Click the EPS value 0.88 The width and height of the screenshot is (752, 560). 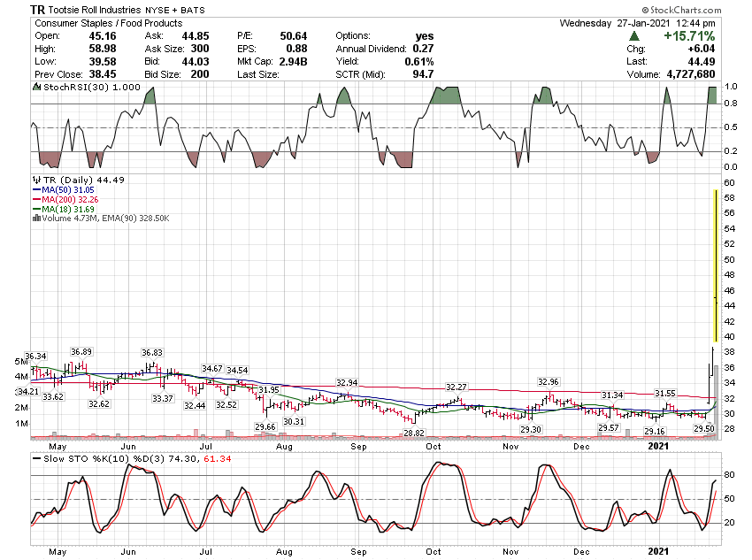(297, 49)
